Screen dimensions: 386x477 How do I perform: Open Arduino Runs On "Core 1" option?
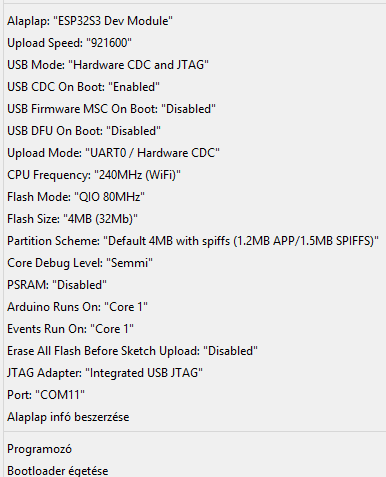tap(195, 307)
